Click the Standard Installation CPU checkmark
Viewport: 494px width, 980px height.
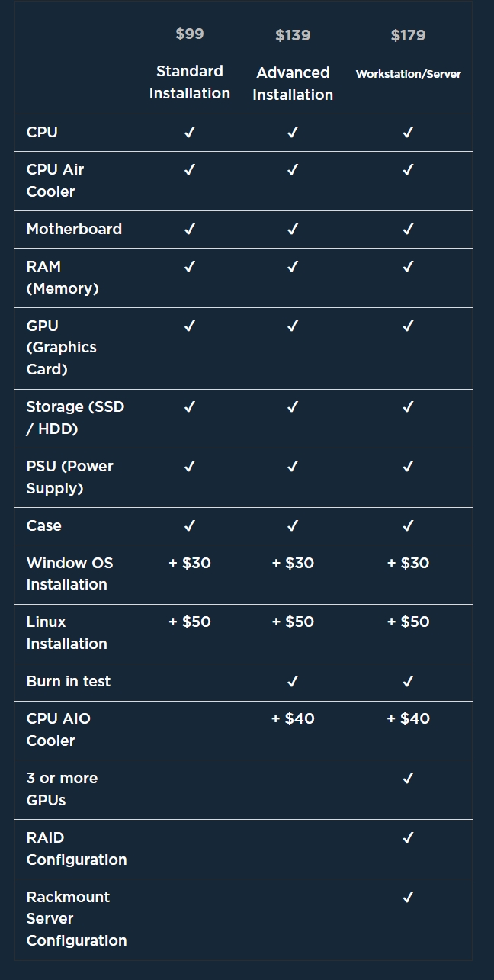click(190, 133)
